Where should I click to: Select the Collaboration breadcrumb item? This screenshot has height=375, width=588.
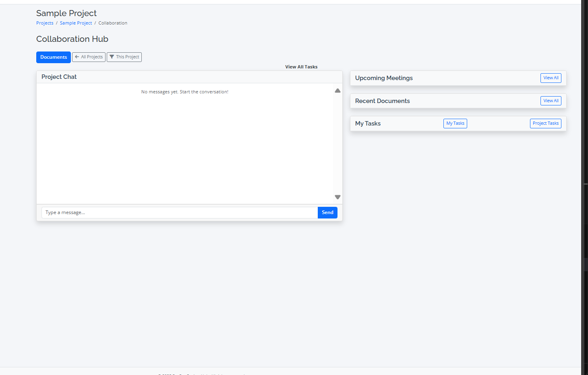pos(113,23)
